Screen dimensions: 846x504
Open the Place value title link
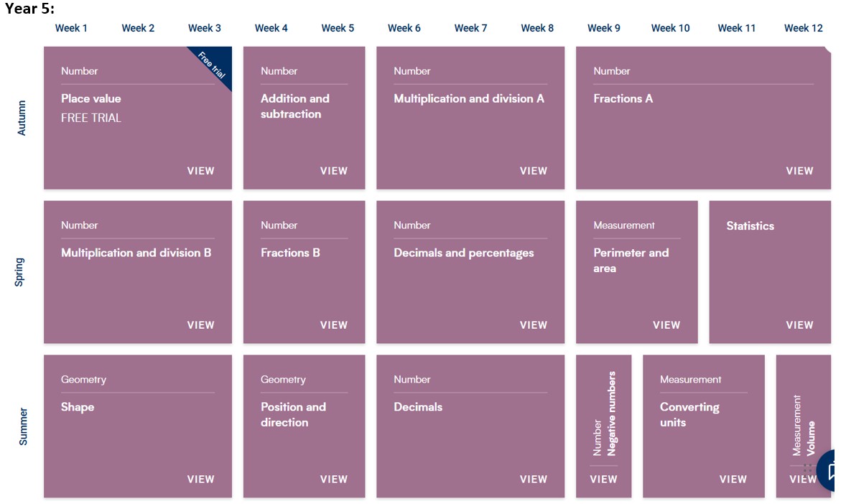tap(91, 98)
